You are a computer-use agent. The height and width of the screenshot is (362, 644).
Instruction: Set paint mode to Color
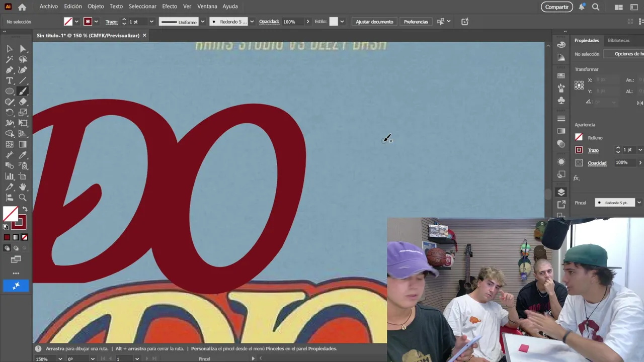click(7, 237)
